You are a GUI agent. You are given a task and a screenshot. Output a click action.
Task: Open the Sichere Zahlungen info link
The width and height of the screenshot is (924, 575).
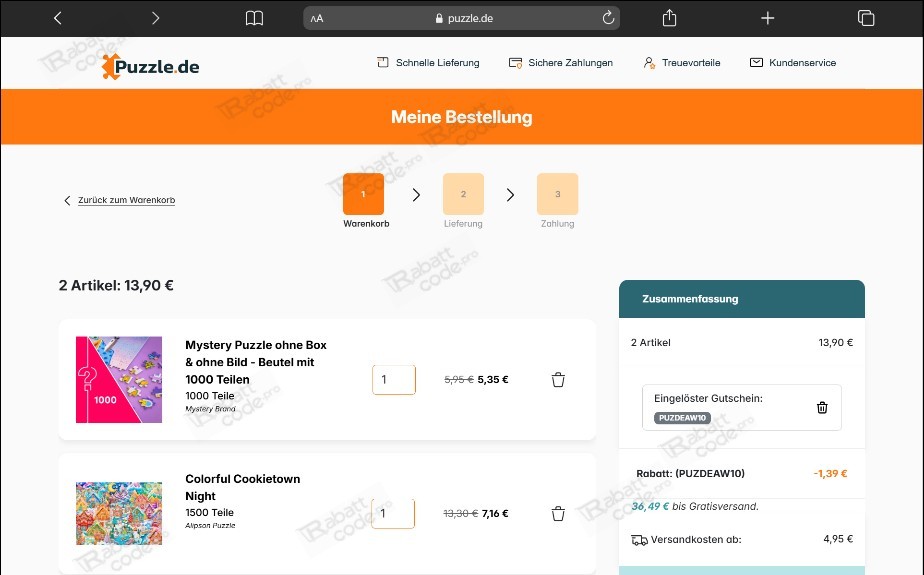(x=560, y=62)
